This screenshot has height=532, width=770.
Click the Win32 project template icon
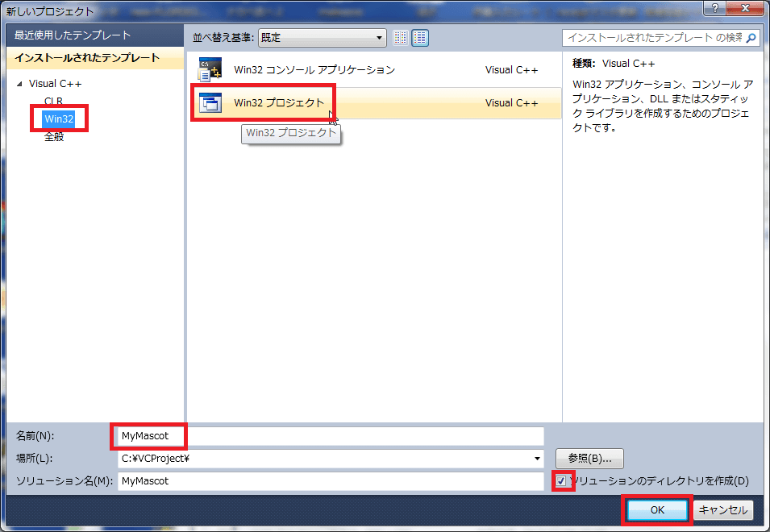[x=210, y=103]
